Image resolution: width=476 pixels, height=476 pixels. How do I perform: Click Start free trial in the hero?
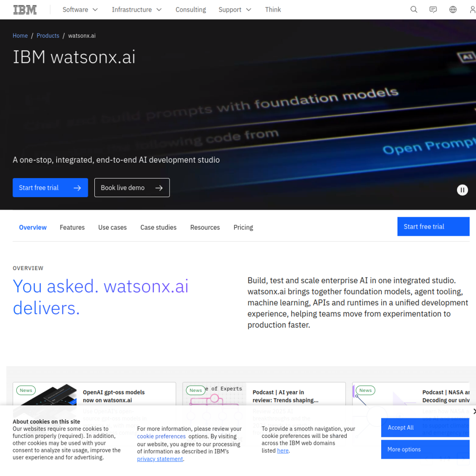[x=50, y=188]
